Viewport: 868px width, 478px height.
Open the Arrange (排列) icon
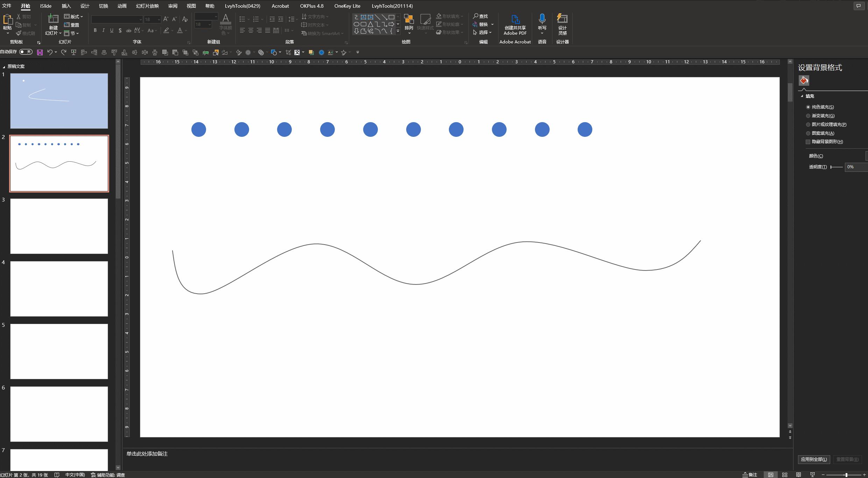[409, 21]
